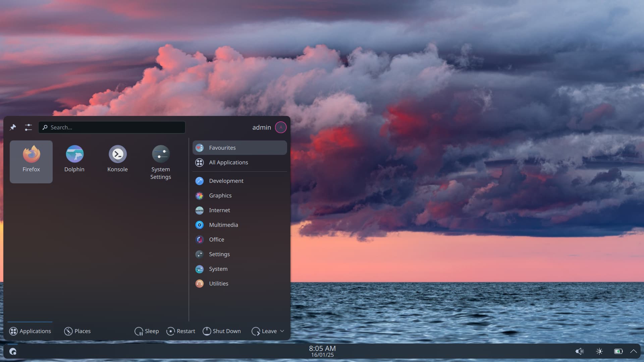Open the battery tray icon
The image size is (644, 362).
coord(618,351)
